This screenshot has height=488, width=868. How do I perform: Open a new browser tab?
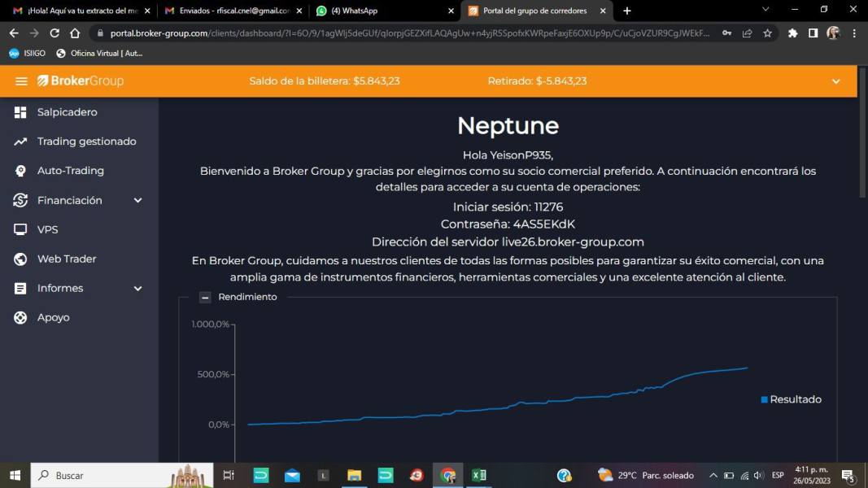(626, 11)
